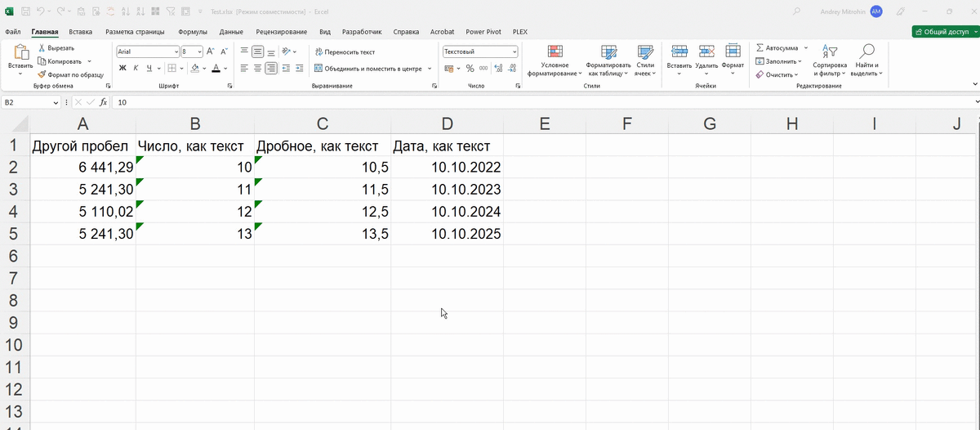
Task: Click the accounting currency format icon
Action: pyautogui.click(x=448, y=69)
